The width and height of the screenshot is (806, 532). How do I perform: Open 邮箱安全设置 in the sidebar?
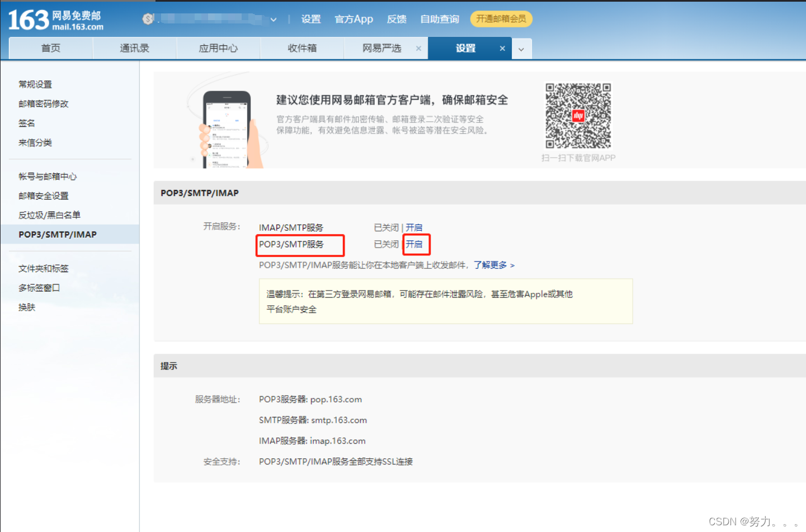click(44, 196)
